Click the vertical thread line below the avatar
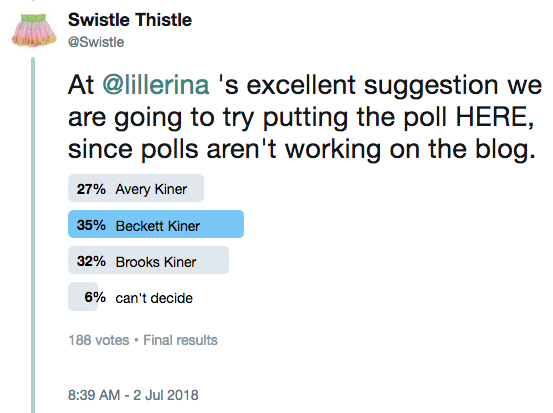Viewport: 553px width, 413px height. point(33,235)
